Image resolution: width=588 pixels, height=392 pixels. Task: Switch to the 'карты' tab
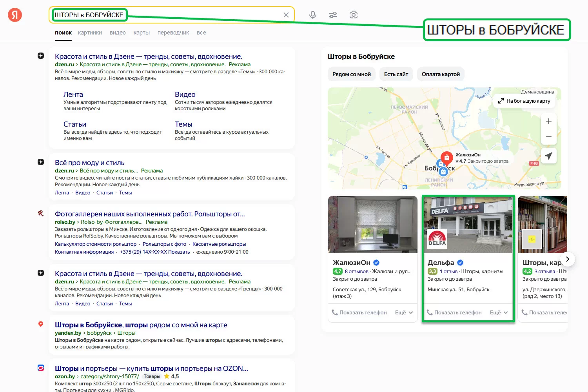[142, 33]
